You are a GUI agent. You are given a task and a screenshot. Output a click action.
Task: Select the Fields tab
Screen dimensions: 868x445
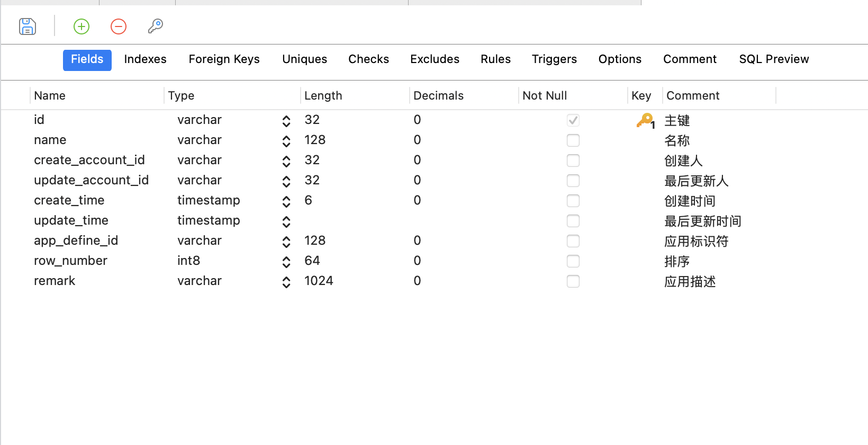[x=87, y=60]
